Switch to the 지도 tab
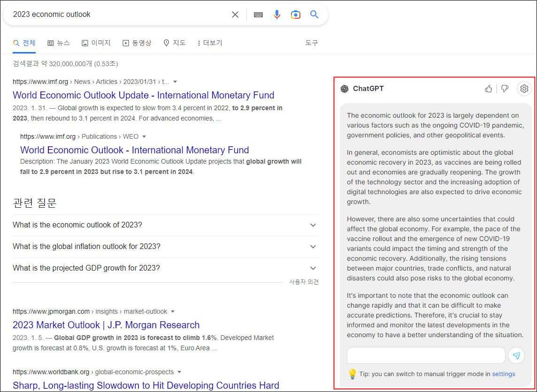The height and width of the screenshot is (392, 537). pos(175,43)
